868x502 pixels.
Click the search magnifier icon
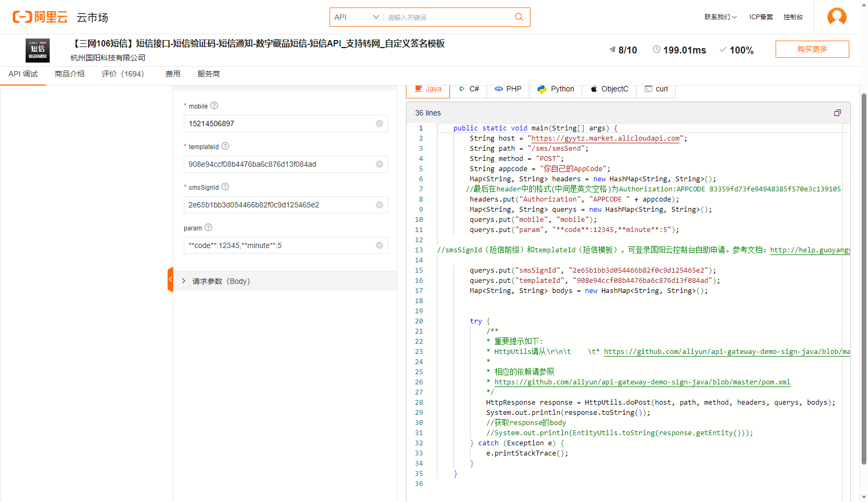point(519,17)
